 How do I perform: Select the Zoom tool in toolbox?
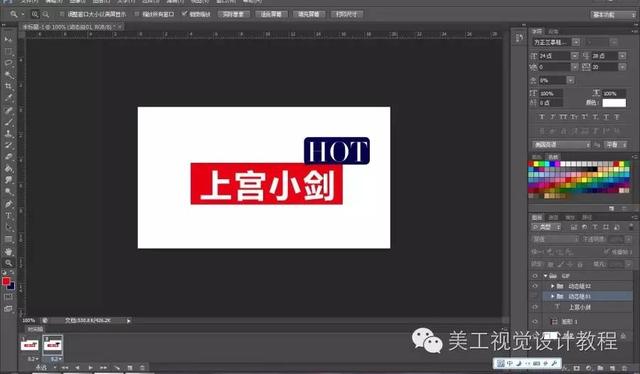(x=8, y=263)
